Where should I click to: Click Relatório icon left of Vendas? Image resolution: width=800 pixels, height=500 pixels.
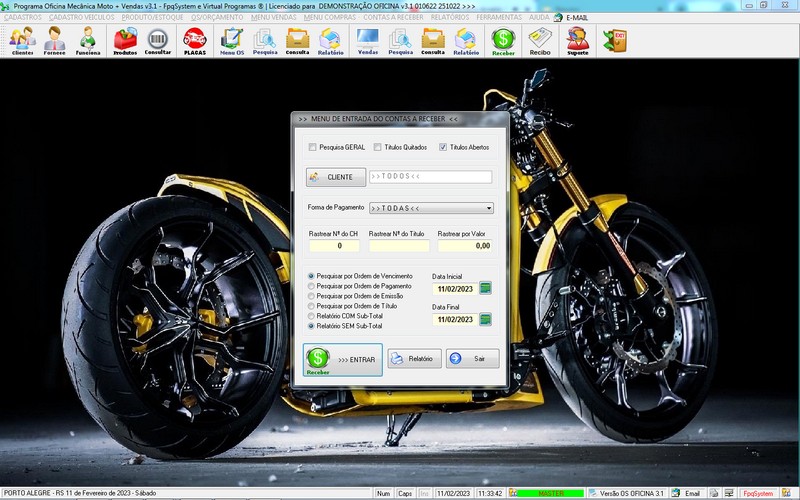(330, 41)
